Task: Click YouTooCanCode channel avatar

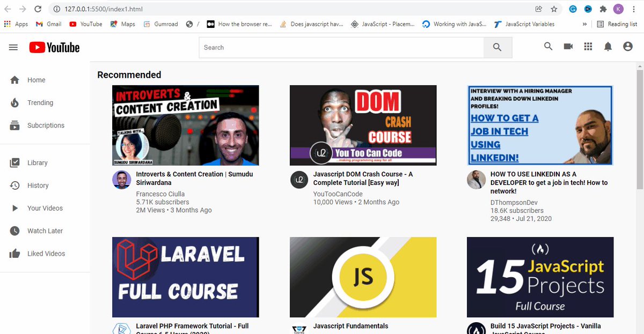Action: click(299, 180)
